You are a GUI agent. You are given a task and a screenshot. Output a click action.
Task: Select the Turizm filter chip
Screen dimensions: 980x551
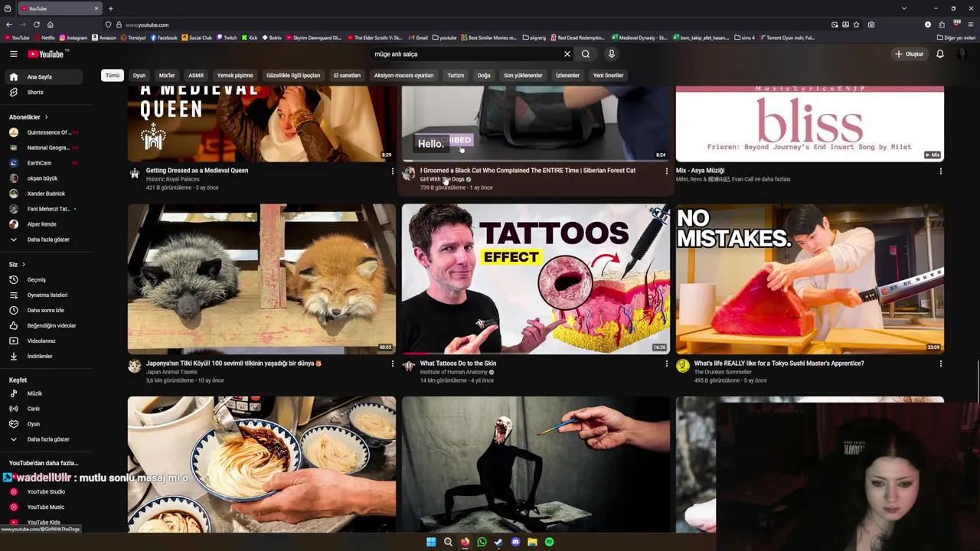click(456, 75)
